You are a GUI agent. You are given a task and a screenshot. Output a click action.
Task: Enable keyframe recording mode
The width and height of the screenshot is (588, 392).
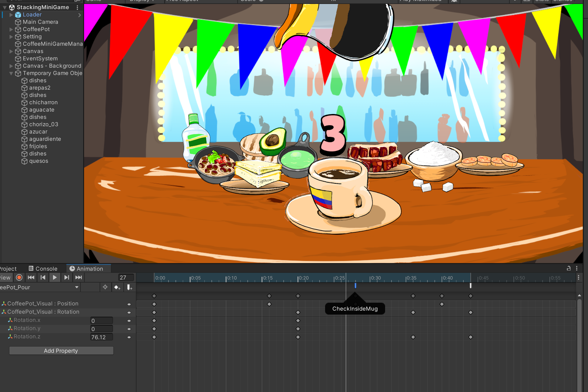19,277
